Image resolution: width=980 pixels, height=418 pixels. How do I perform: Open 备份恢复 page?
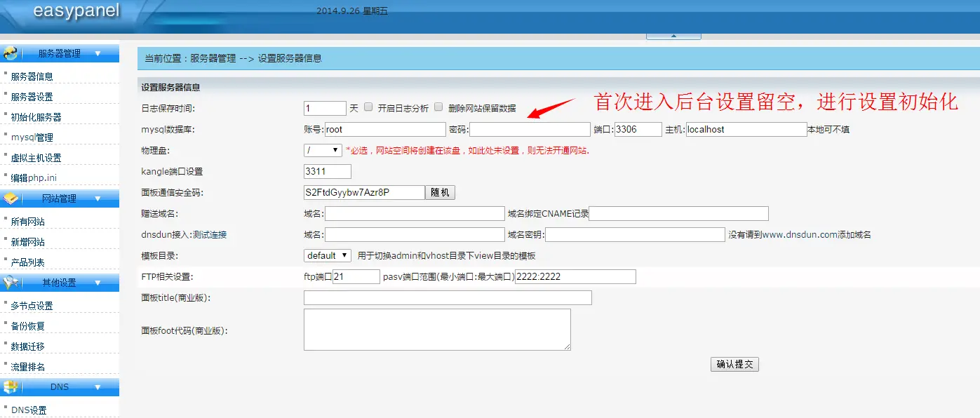(x=28, y=326)
